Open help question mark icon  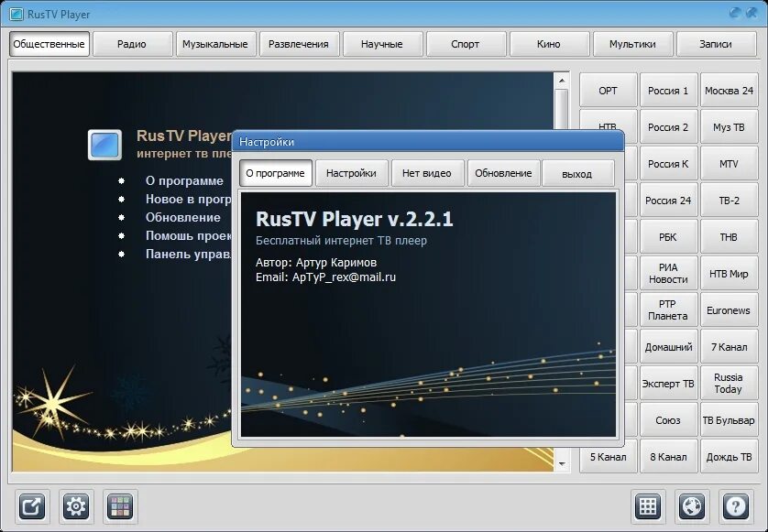click(x=736, y=506)
